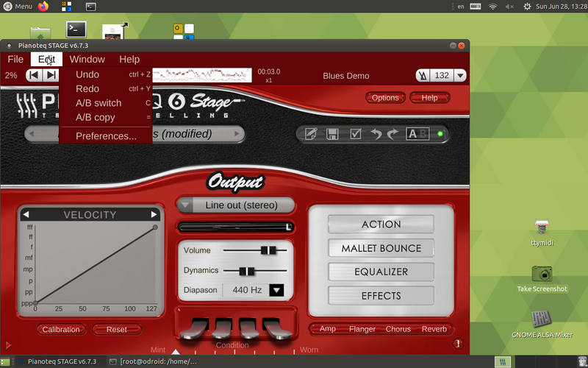Click the velocity curve lower end point

pos(35,302)
